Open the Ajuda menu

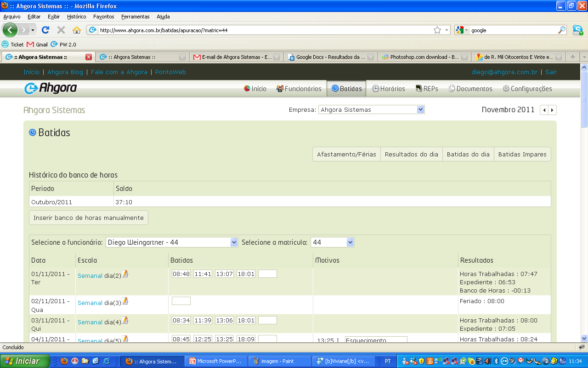click(163, 17)
